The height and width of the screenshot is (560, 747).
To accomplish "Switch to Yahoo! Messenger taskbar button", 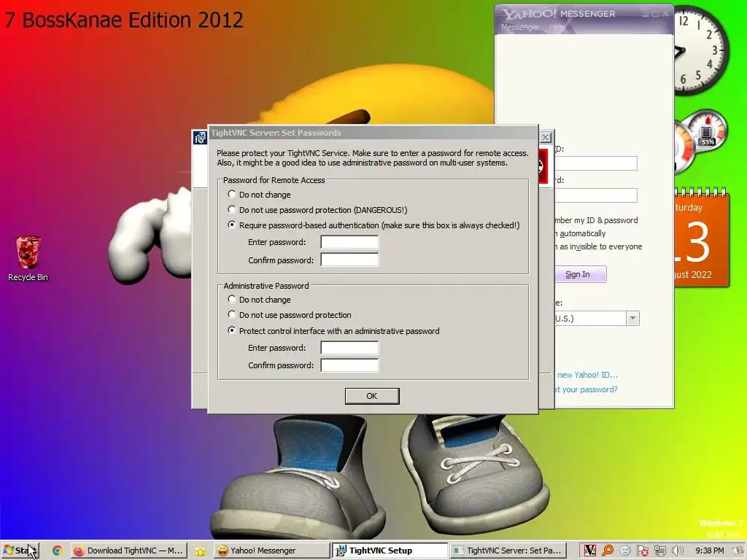I will click(271, 551).
